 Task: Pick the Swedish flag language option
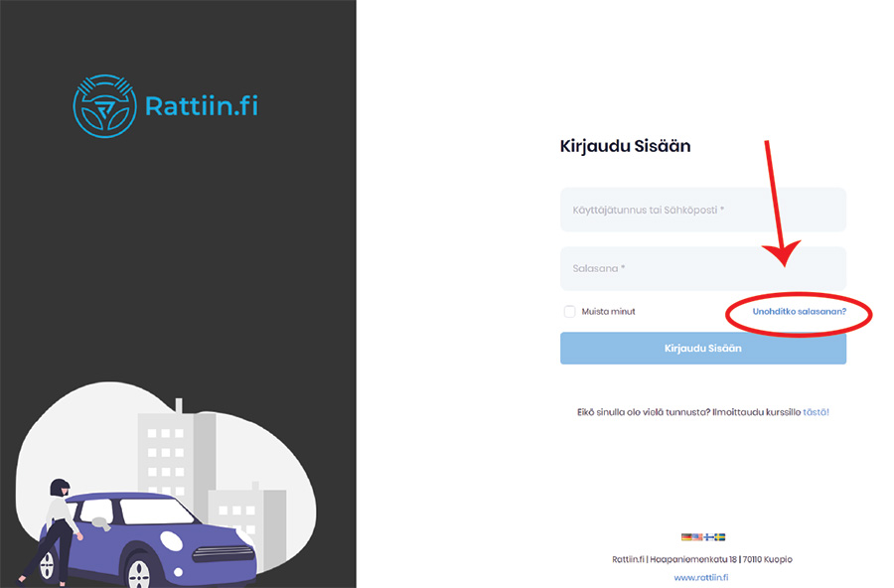coord(720,537)
